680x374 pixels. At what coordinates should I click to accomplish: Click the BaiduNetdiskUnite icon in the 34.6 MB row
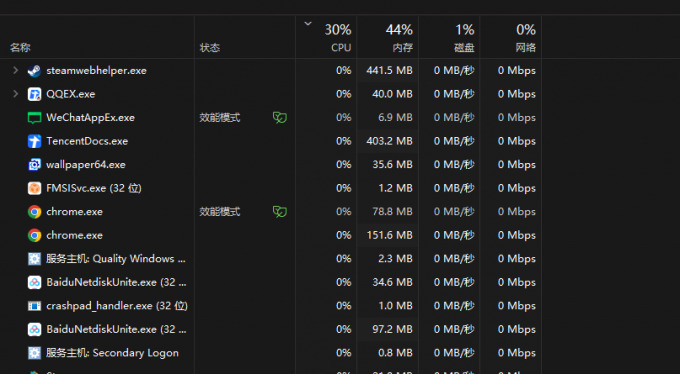34,282
